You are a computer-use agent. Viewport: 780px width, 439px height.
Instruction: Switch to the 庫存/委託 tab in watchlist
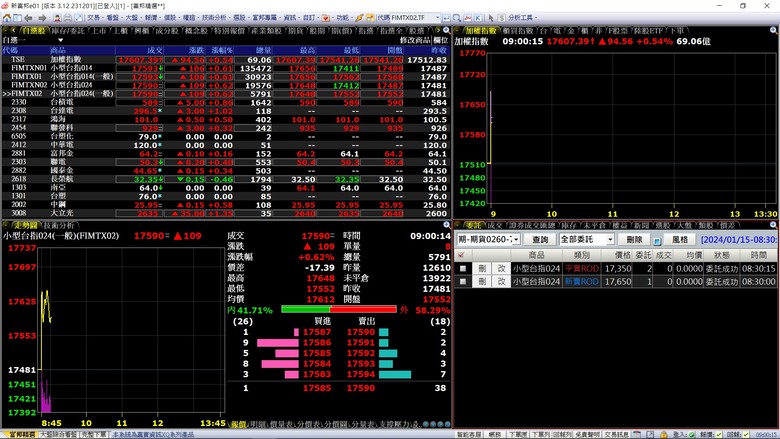click(68, 31)
